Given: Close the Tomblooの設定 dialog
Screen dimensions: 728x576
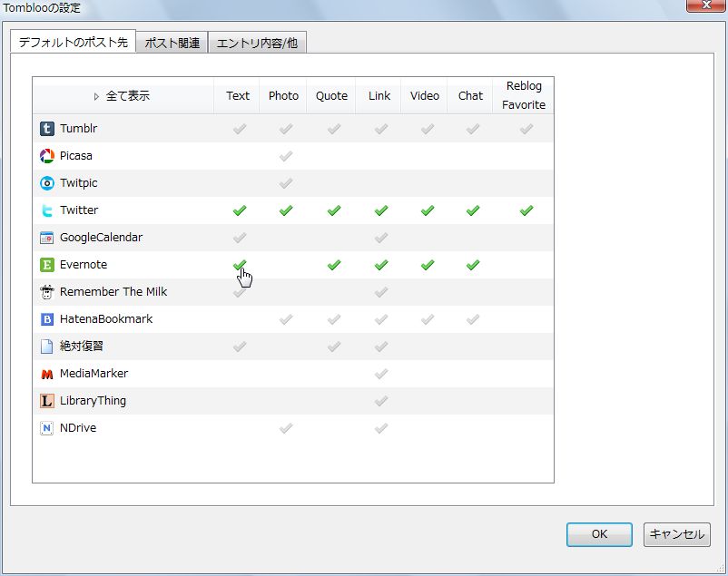Looking at the screenshot, I should point(706,5).
